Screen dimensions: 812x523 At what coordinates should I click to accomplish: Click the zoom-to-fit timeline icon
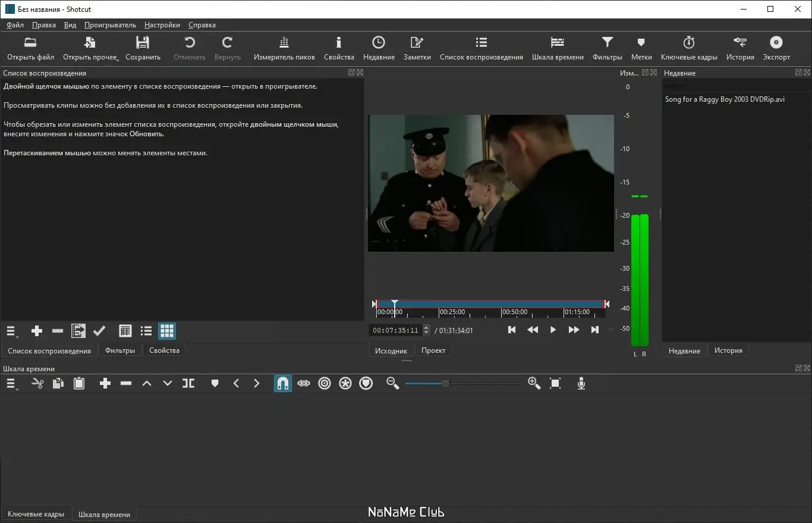tap(555, 384)
